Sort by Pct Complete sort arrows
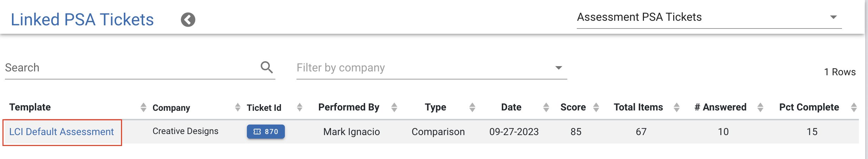The width and height of the screenshot is (868, 159). [854, 107]
